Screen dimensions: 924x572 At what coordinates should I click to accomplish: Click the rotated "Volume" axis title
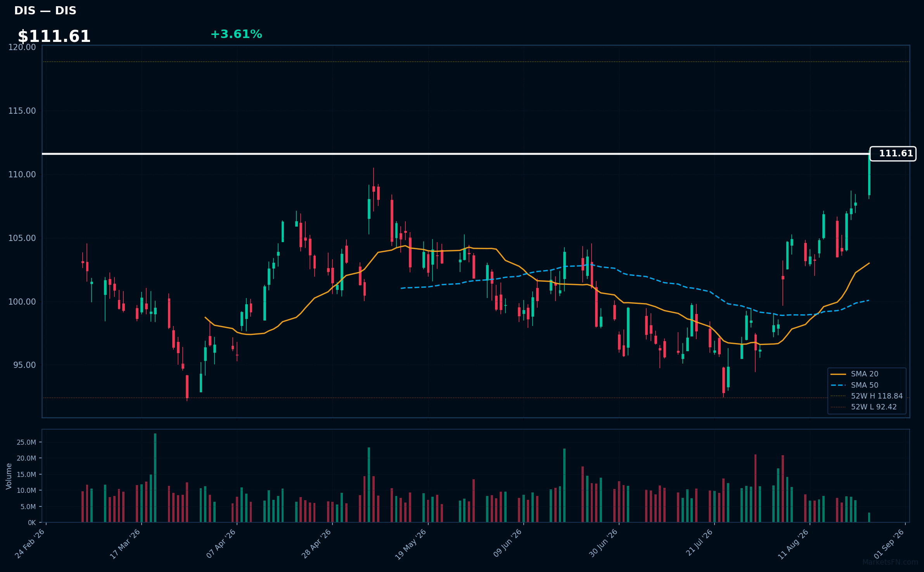(x=9, y=476)
